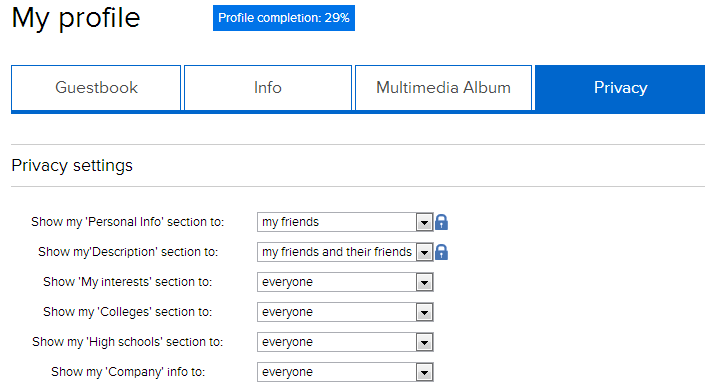
Task: Click the My profile heading
Action: point(76,18)
